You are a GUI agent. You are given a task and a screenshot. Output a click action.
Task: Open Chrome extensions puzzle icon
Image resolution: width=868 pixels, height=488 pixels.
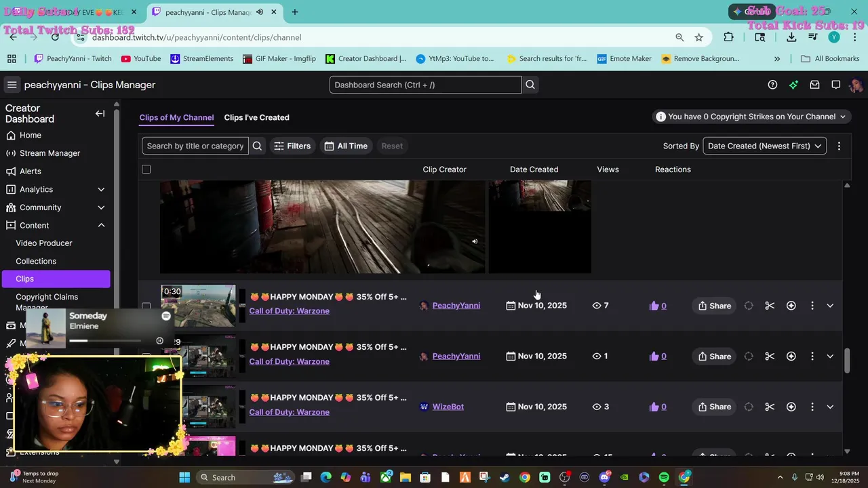[728, 37]
